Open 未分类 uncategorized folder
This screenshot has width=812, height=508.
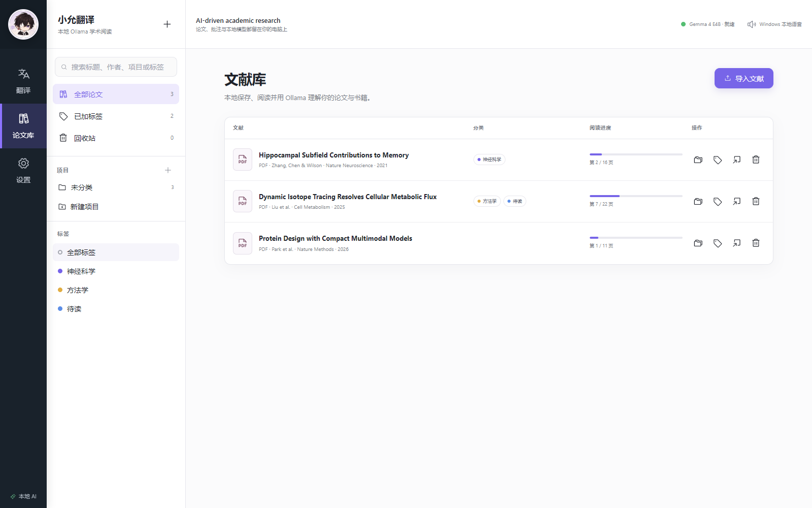tap(116, 187)
